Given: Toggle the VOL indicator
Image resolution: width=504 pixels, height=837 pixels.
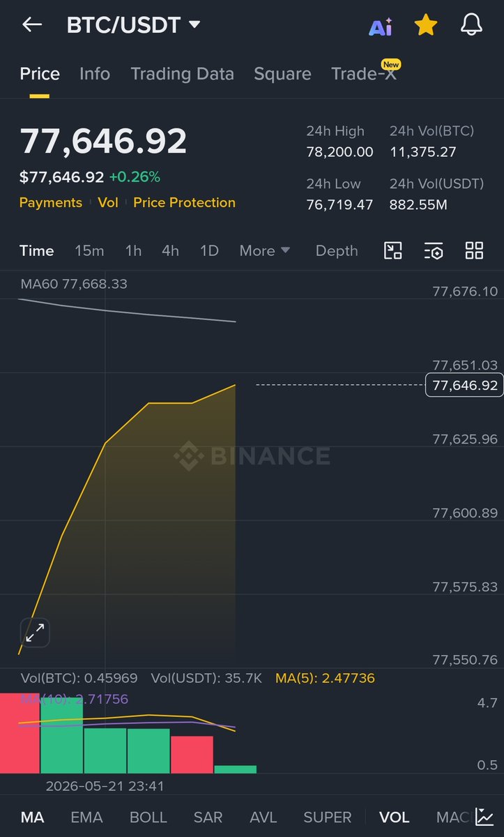Looking at the screenshot, I should (x=394, y=817).
